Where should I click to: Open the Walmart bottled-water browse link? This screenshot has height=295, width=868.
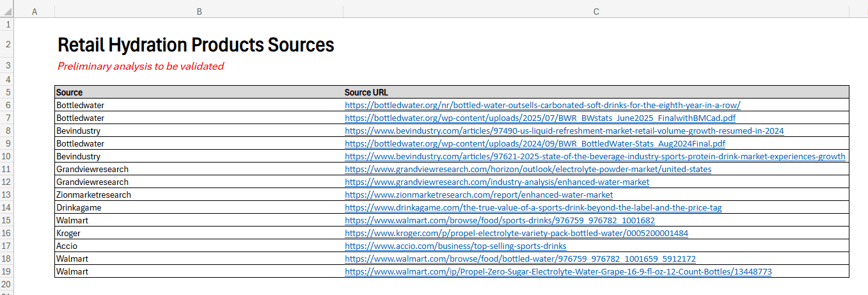click(520, 259)
